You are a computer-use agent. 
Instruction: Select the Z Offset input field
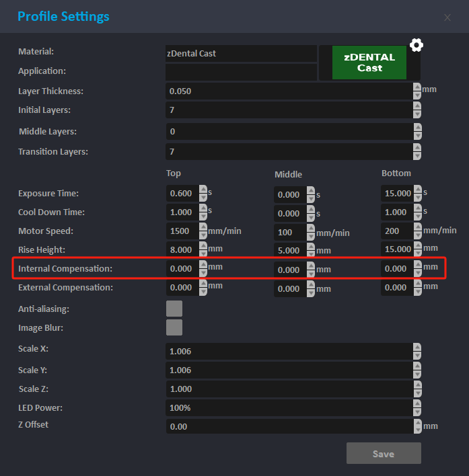point(289,426)
